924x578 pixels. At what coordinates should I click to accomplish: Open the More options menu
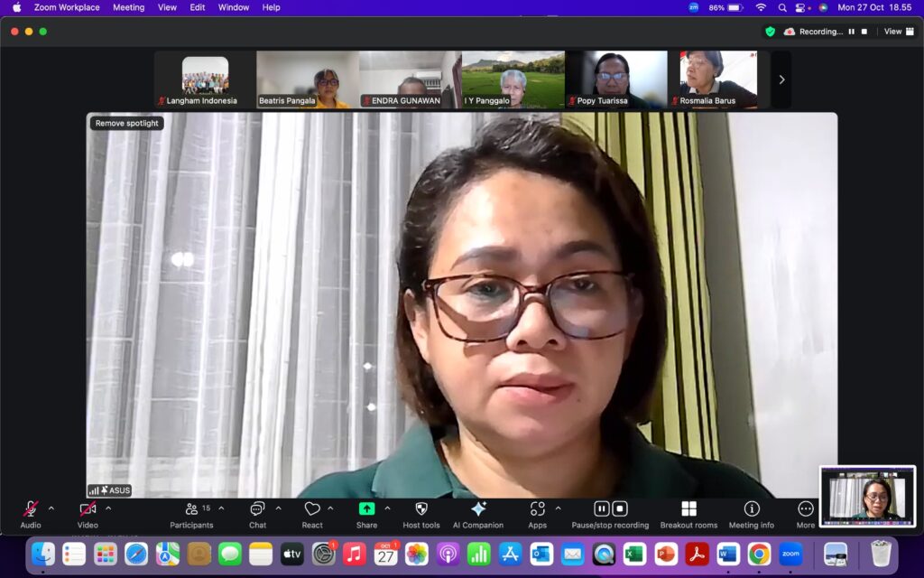pyautogui.click(x=805, y=510)
